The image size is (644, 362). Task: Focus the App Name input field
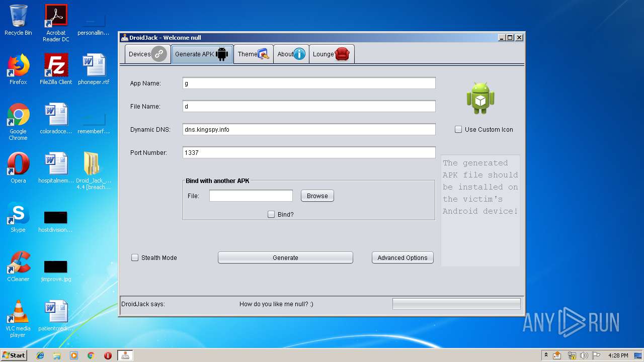pos(309,83)
